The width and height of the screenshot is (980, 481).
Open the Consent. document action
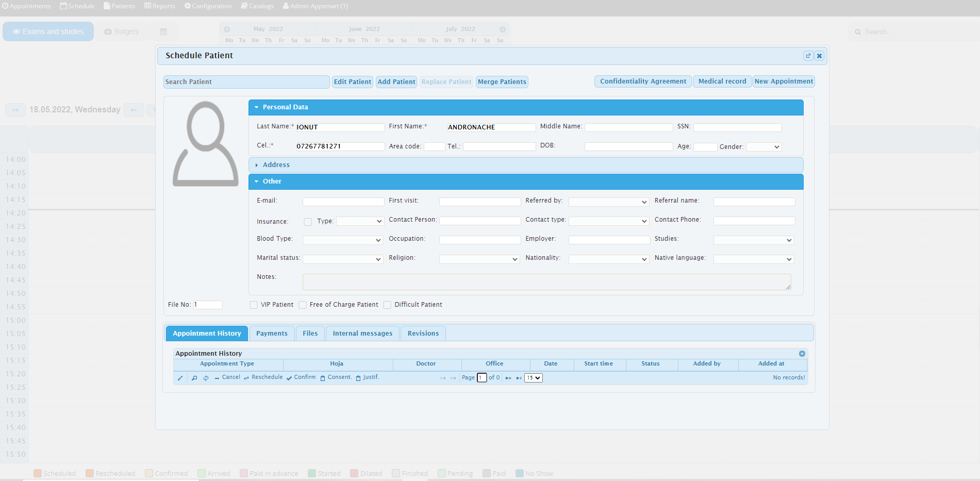point(336,377)
